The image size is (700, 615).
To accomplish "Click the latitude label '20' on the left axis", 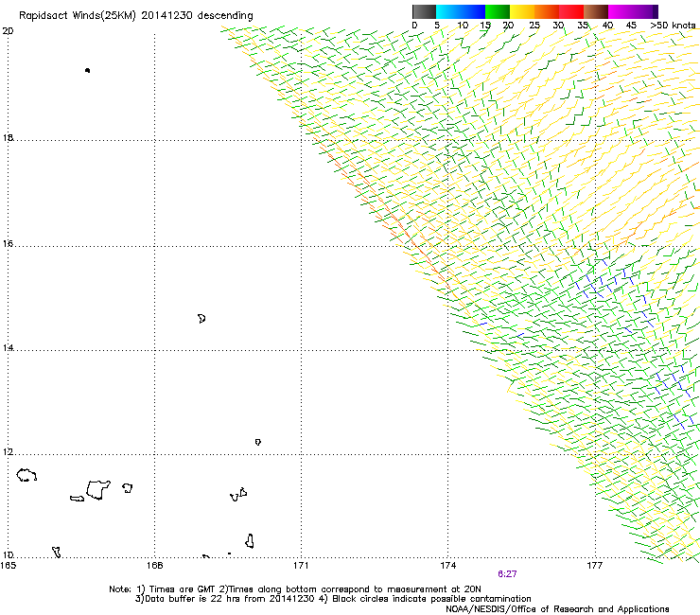I will pos(8,31).
